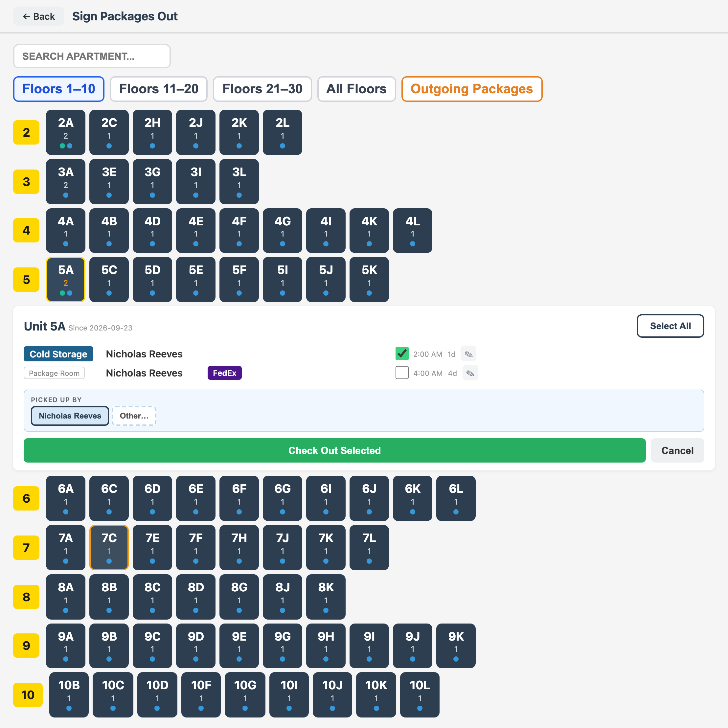Open apartment 3L tile
Screen dimensions: 728x728
239,182
